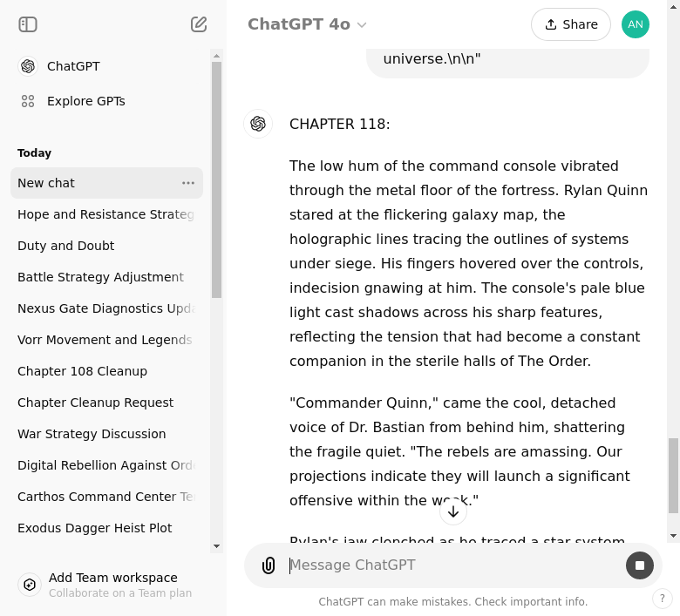Open the help question mark button
Image resolution: width=680 pixels, height=616 pixels.
tap(663, 599)
